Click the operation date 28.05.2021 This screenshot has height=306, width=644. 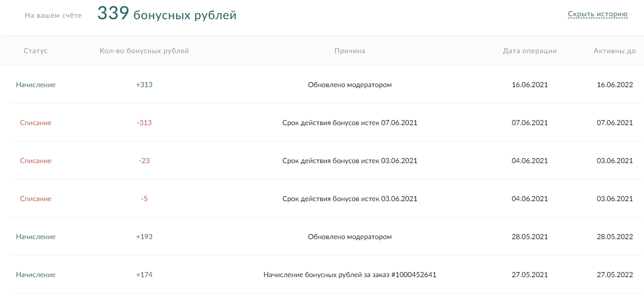(529, 237)
